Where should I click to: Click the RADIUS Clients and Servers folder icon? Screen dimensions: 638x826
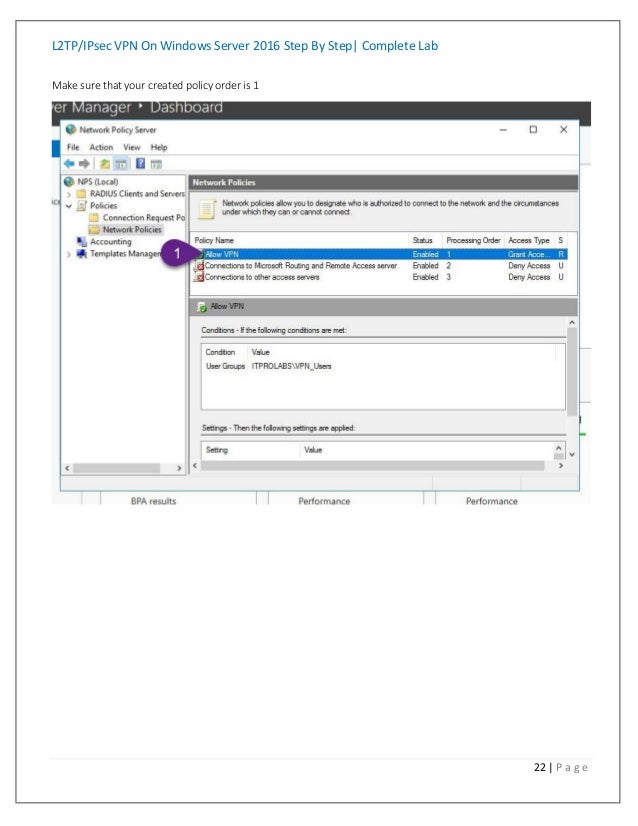pos(81,194)
